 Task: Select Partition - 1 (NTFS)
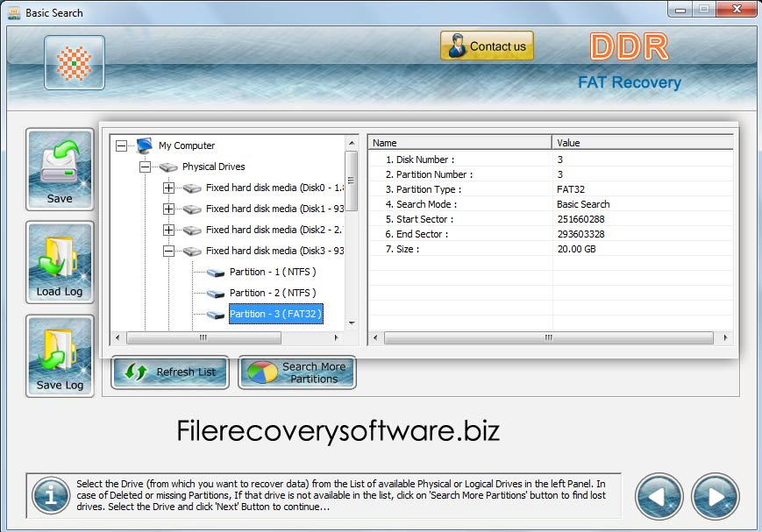pos(273,272)
